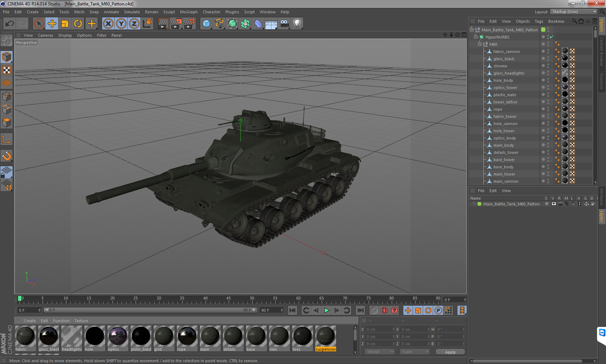Open the Plugins menu

click(232, 12)
